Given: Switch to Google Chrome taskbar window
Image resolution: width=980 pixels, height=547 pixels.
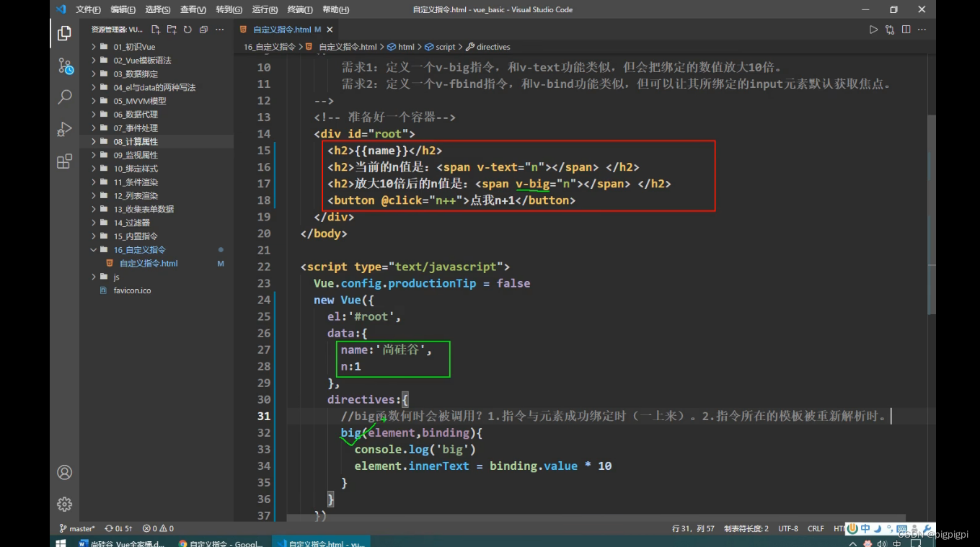Looking at the screenshot, I should click(221, 543).
